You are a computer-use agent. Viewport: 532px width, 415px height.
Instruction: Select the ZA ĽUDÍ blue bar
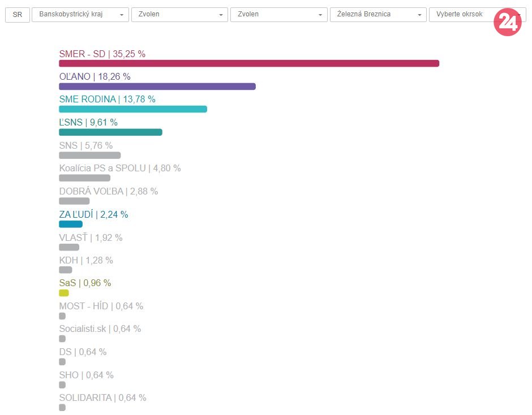(x=71, y=224)
